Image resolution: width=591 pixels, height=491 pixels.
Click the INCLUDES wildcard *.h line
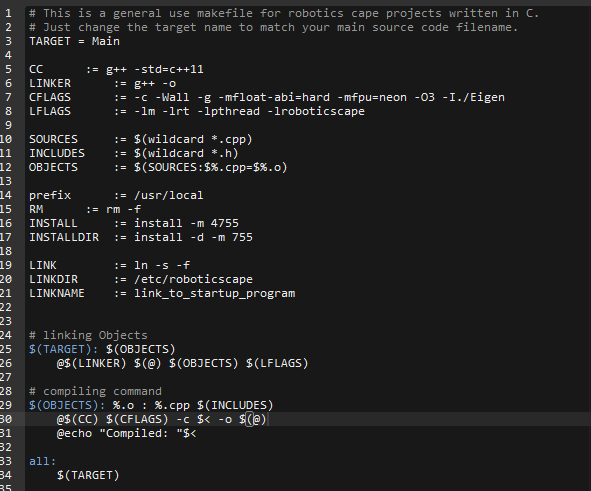(x=133, y=153)
